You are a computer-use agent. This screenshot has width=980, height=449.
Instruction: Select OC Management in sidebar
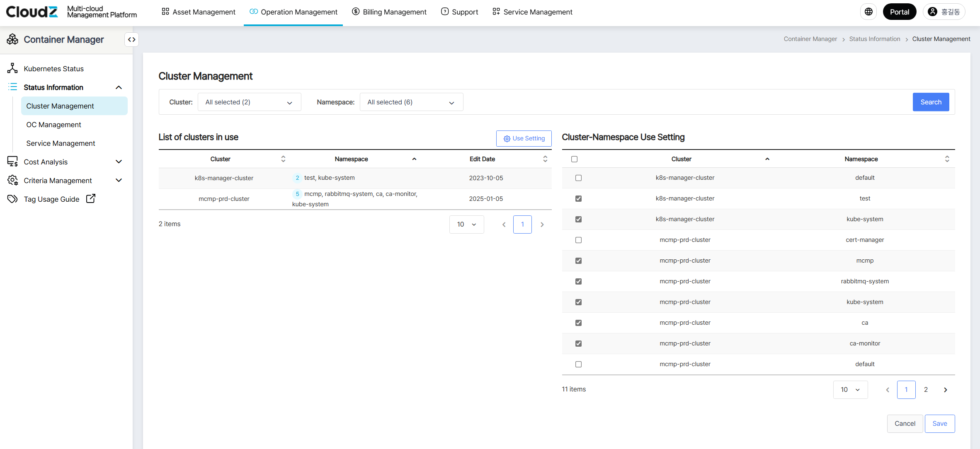(53, 125)
